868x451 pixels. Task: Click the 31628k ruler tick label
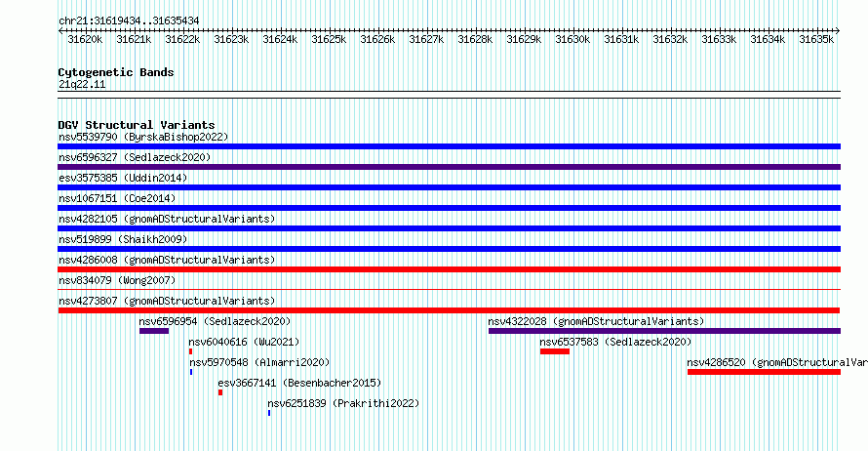[475, 40]
